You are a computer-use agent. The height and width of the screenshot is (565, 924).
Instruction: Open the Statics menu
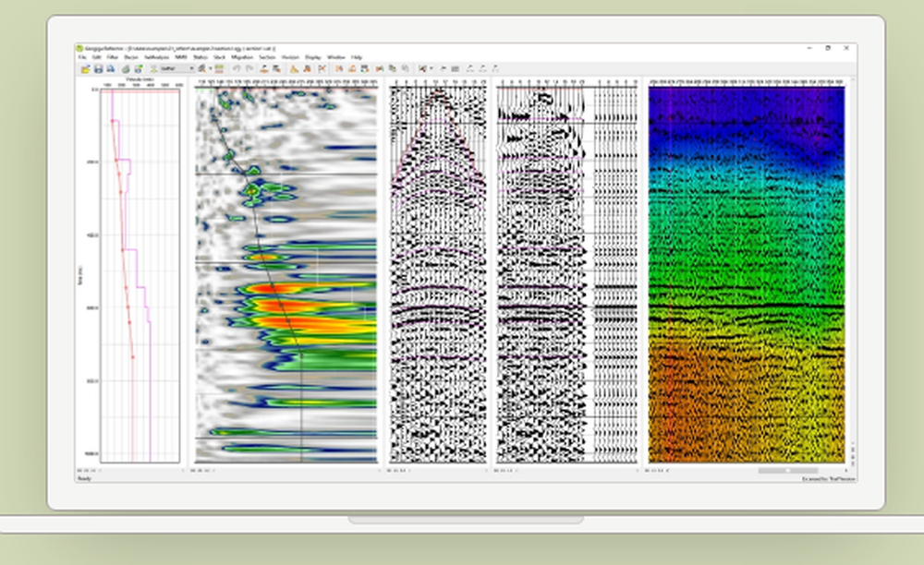pyautogui.click(x=201, y=57)
